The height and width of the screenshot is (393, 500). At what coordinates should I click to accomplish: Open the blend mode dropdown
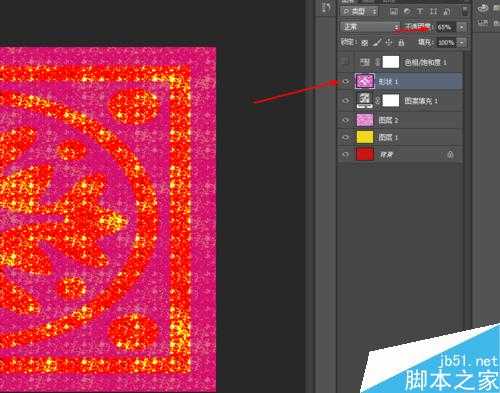click(370, 27)
